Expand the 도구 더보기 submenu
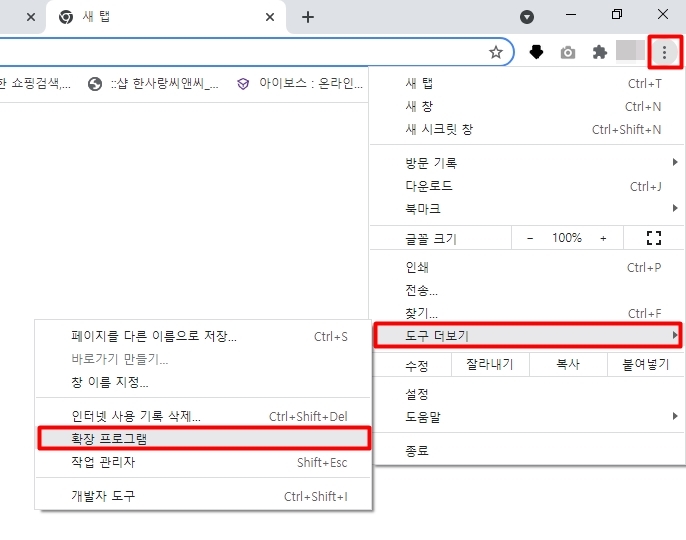 528,336
